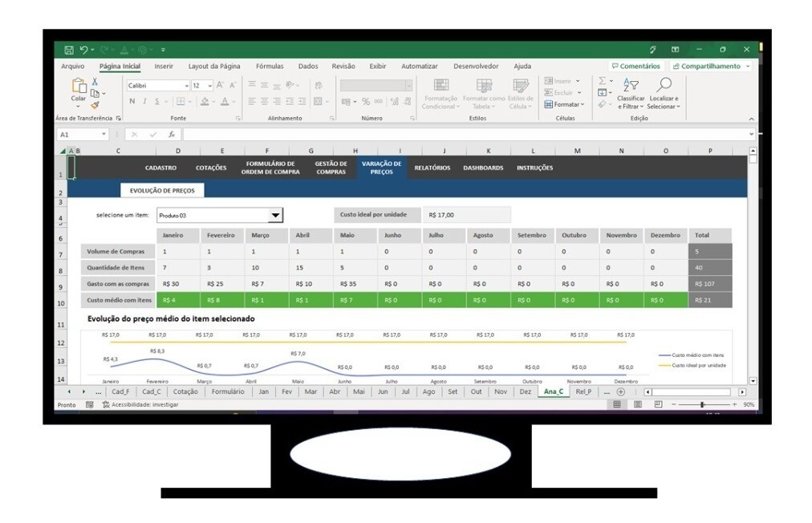The image size is (812, 523).
Task: Click the Classificar e Filtrar icon
Action: click(631, 88)
